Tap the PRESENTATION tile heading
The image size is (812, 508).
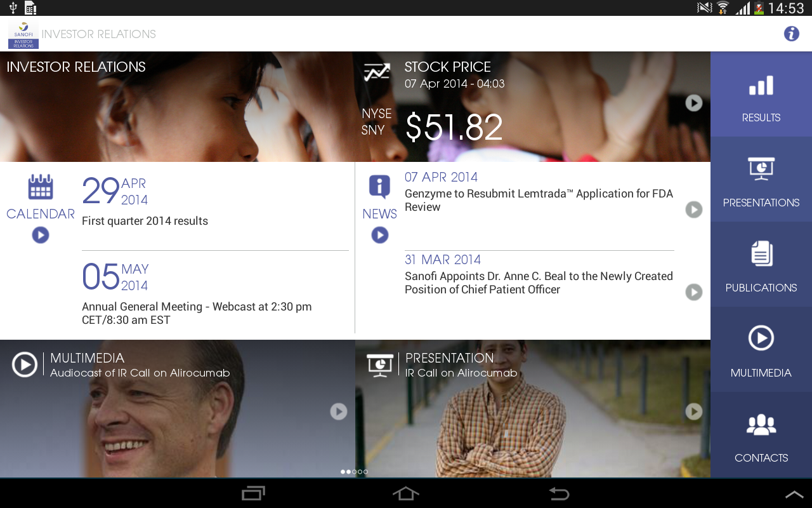point(449,358)
